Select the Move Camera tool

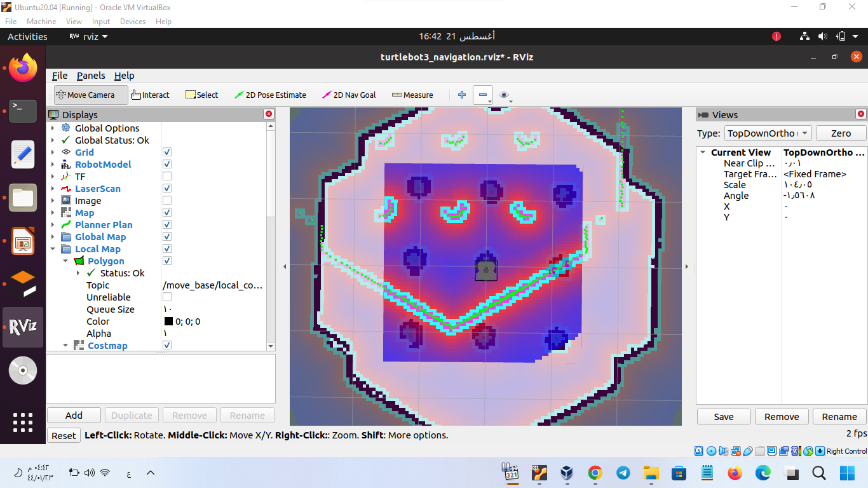coord(91,95)
